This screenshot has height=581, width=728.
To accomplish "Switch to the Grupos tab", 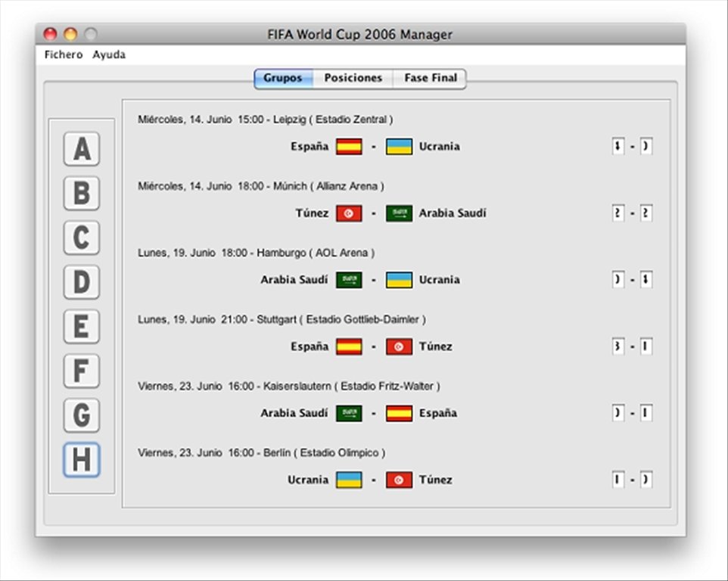I will pos(283,78).
